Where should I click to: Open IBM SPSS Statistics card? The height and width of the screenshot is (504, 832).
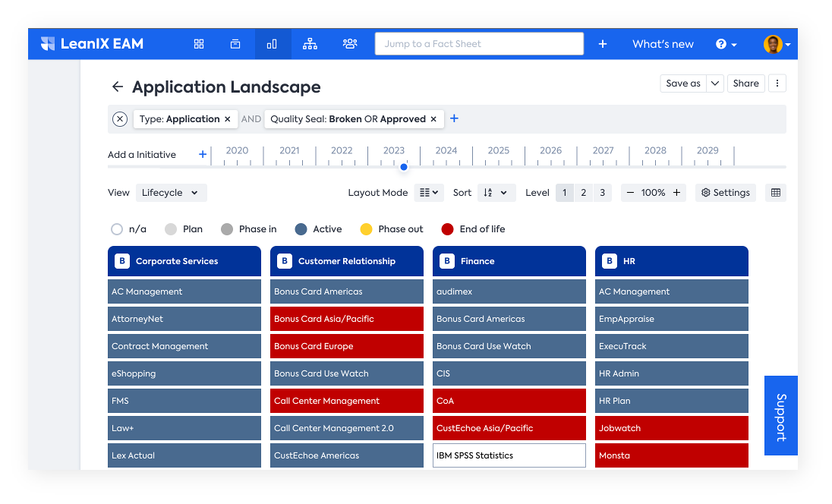509,455
